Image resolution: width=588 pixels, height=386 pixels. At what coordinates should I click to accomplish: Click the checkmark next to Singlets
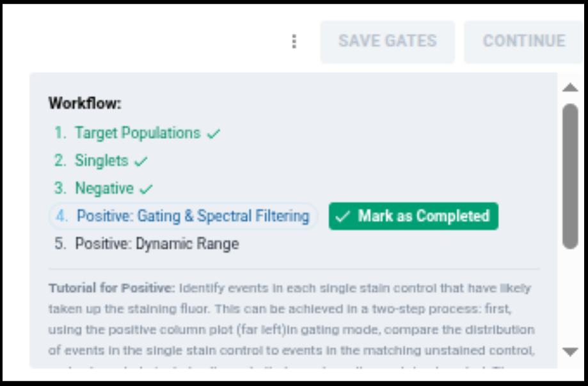141,161
